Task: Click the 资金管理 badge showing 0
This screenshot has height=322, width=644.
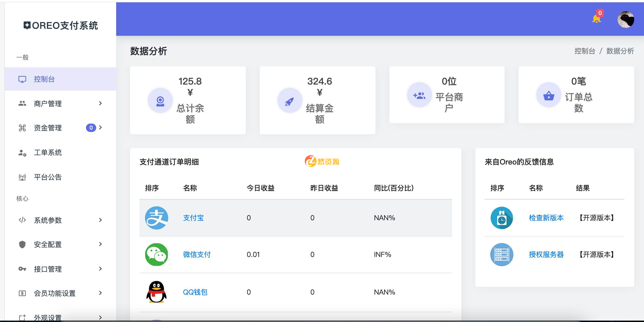Action: pos(92,128)
